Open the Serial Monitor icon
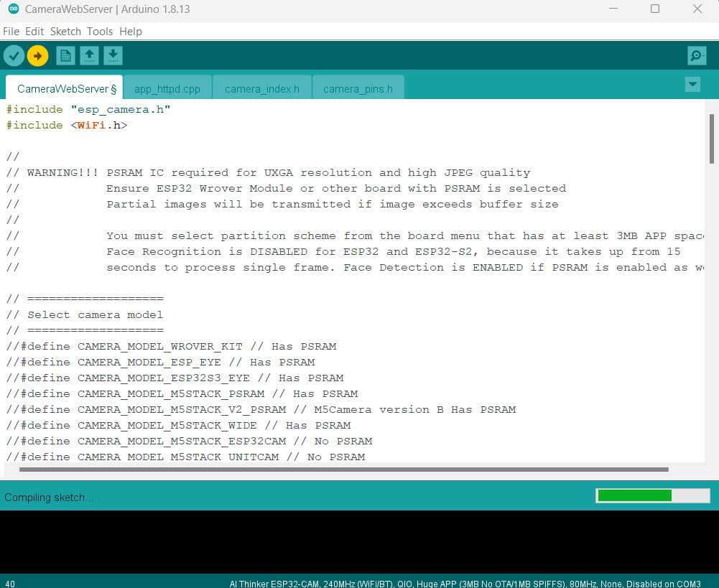Screen dimensions: 719x588 tap(696, 55)
